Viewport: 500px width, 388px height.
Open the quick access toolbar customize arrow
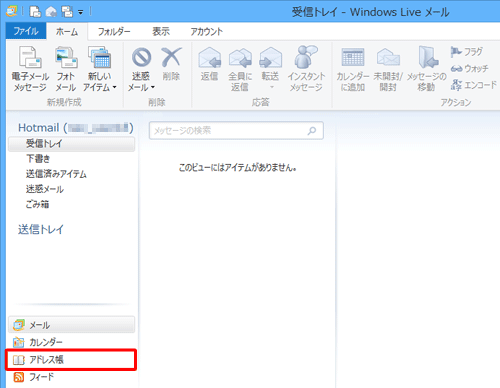pos(81,12)
